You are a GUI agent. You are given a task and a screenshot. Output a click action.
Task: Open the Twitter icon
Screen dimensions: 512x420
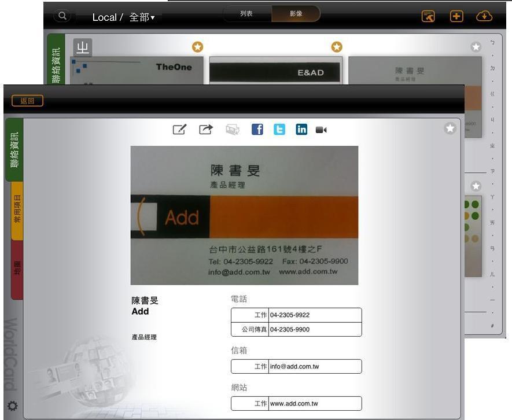pyautogui.click(x=279, y=130)
